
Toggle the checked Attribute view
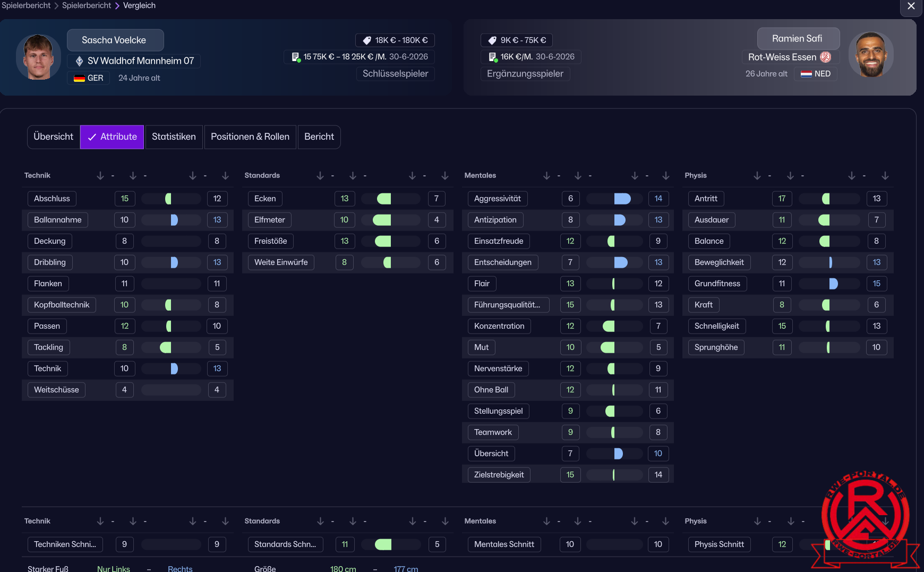(x=112, y=137)
